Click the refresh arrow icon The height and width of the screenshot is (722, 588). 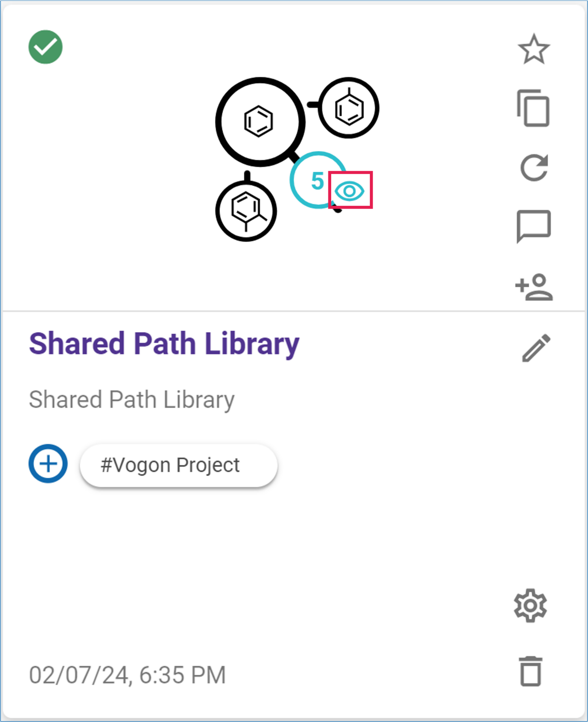(x=534, y=167)
